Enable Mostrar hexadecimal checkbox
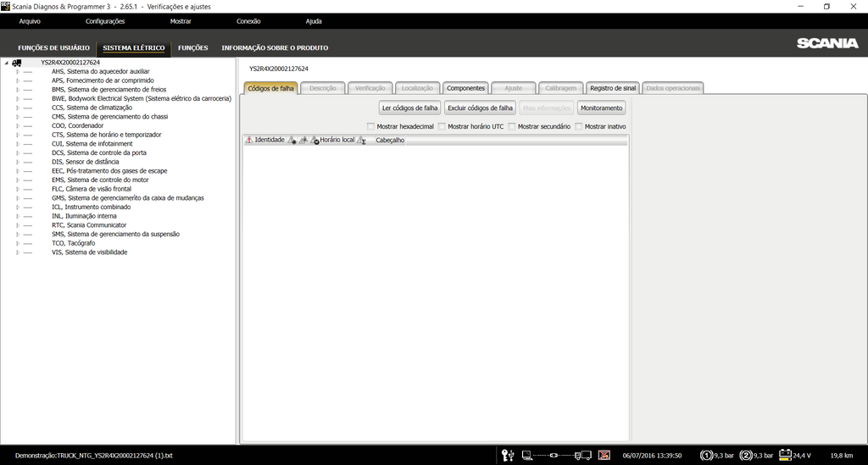The image size is (868, 465). 371,126
